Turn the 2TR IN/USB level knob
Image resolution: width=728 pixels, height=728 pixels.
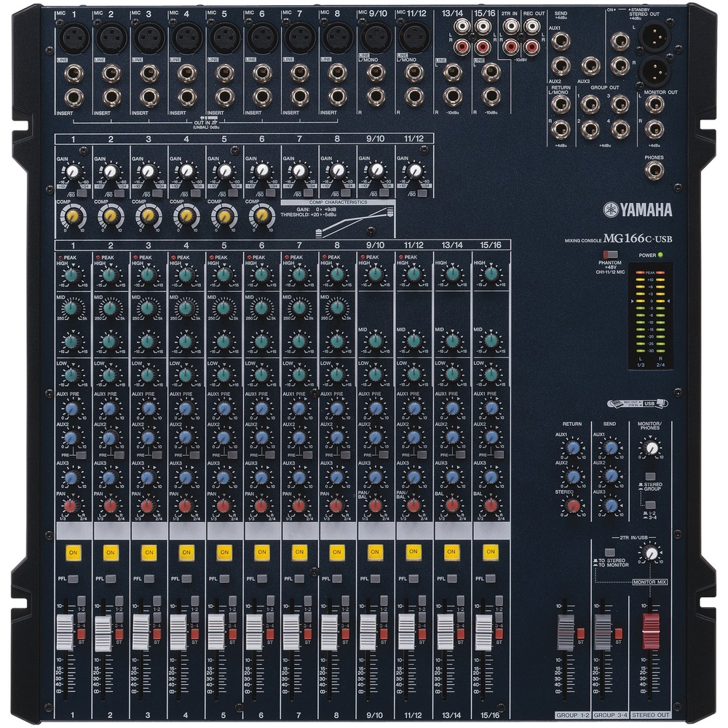tap(652, 553)
